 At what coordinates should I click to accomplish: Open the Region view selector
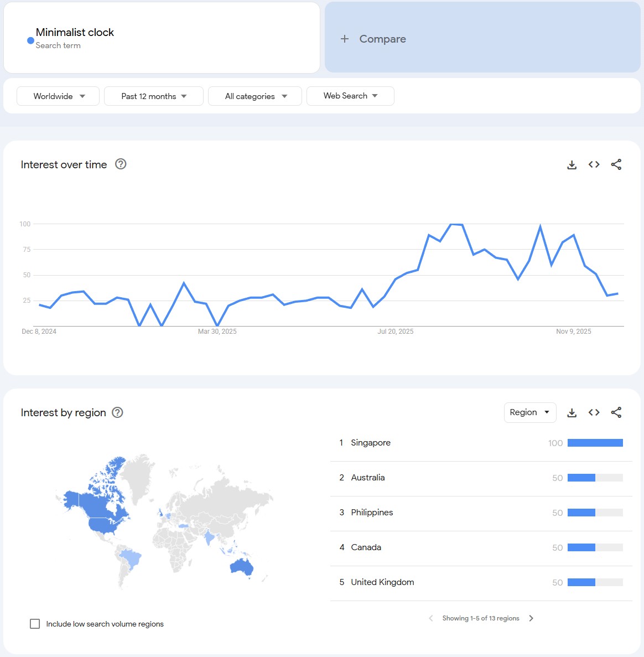point(529,412)
